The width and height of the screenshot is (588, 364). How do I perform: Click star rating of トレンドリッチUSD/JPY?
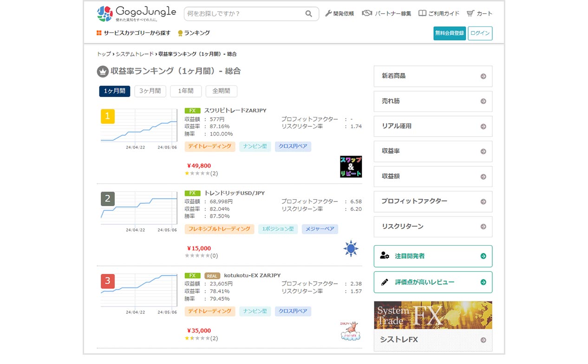[x=197, y=256]
